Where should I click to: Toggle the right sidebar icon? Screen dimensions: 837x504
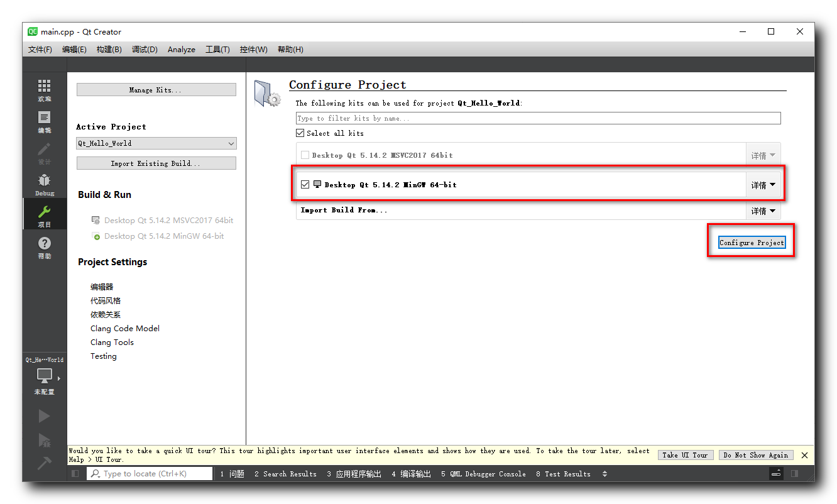coord(794,474)
